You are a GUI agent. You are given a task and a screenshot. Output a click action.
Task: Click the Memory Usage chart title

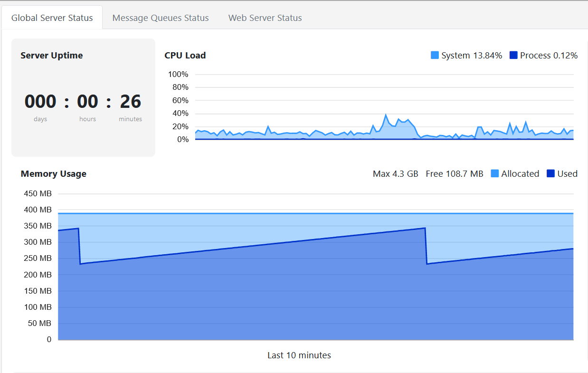tap(54, 174)
